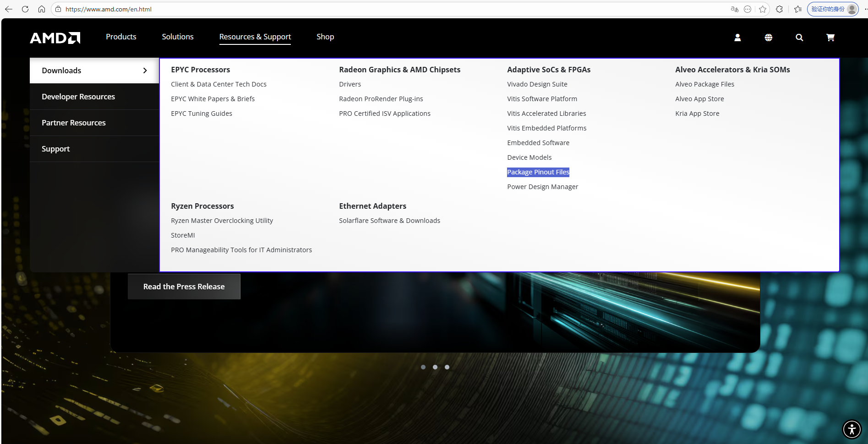
Task: Open Vitis Accelerated Libraries link
Action: click(x=546, y=114)
